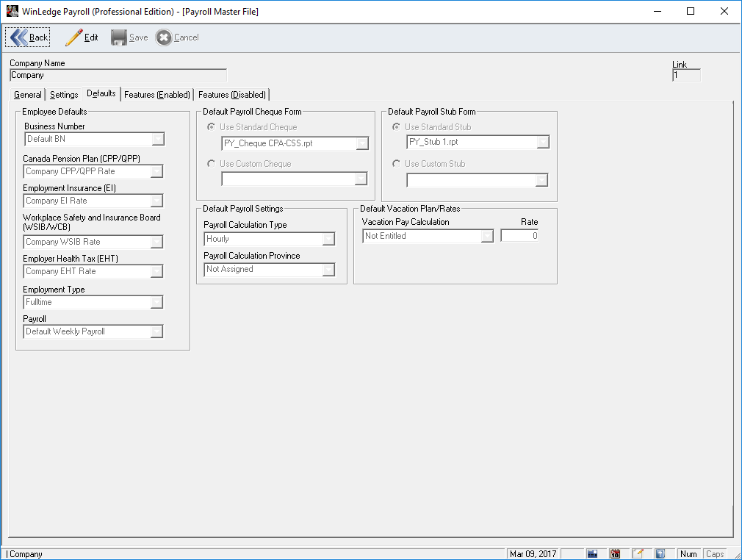This screenshot has height=560, width=742.
Task: Select the Use Custom Cheque option
Action: (x=212, y=164)
